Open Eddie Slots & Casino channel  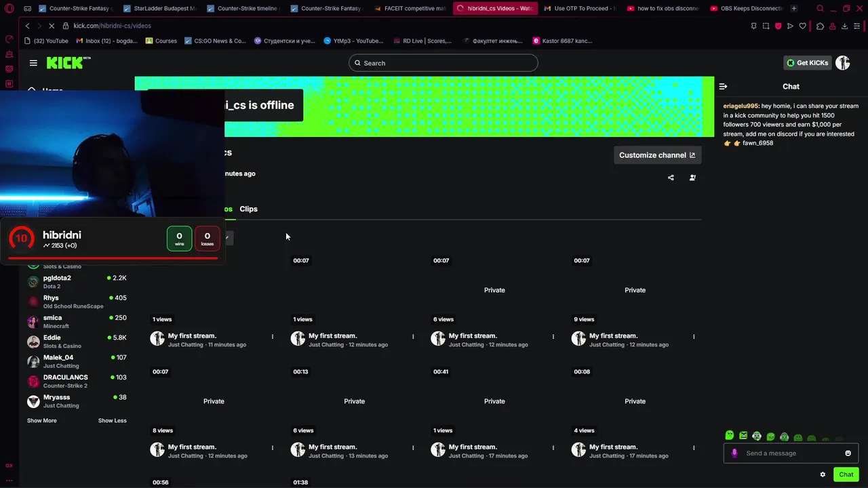[x=77, y=342]
